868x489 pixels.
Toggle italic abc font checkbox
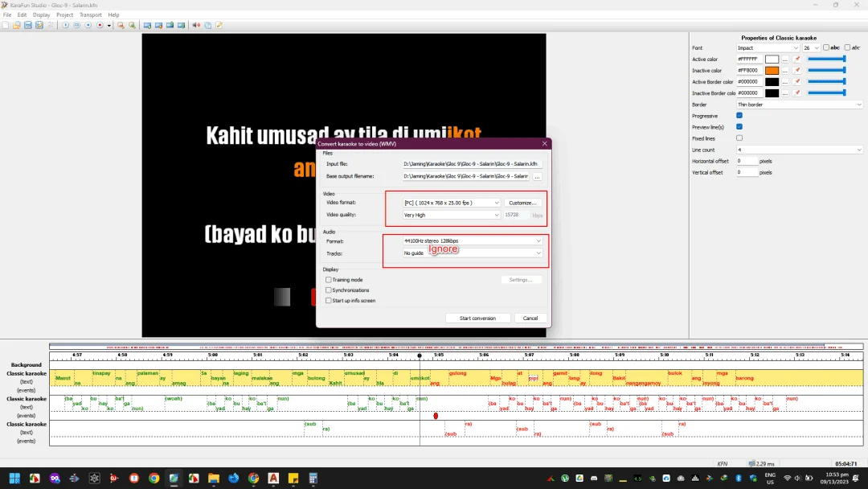[847, 47]
